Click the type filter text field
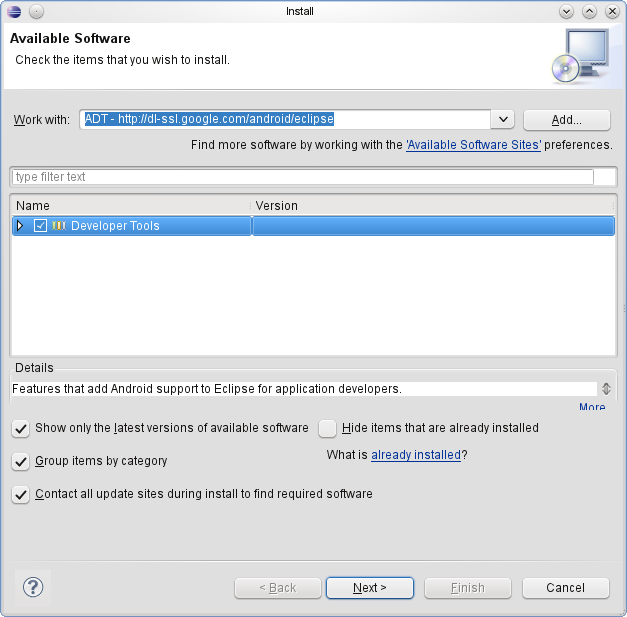 pos(300,177)
